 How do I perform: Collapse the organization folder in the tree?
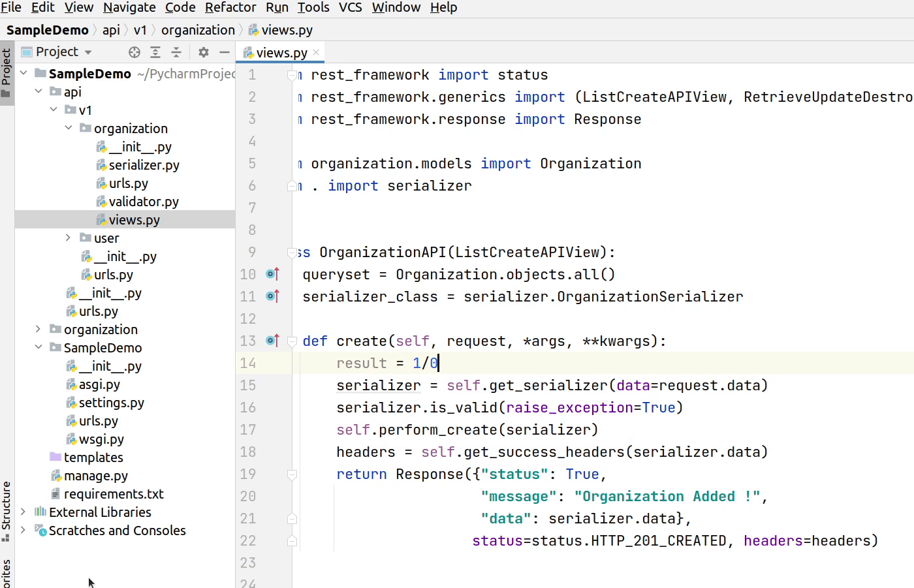point(69,128)
